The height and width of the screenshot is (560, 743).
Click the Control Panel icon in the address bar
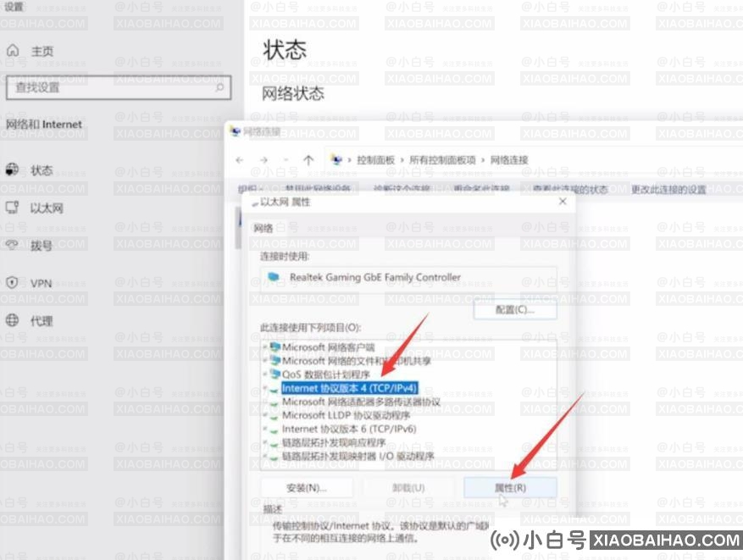336,160
